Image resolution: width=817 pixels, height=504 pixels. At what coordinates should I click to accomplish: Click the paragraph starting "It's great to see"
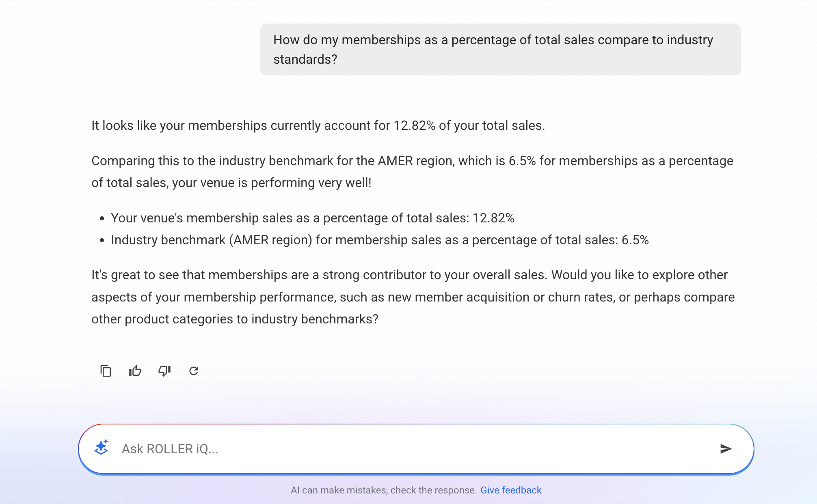[x=413, y=297]
